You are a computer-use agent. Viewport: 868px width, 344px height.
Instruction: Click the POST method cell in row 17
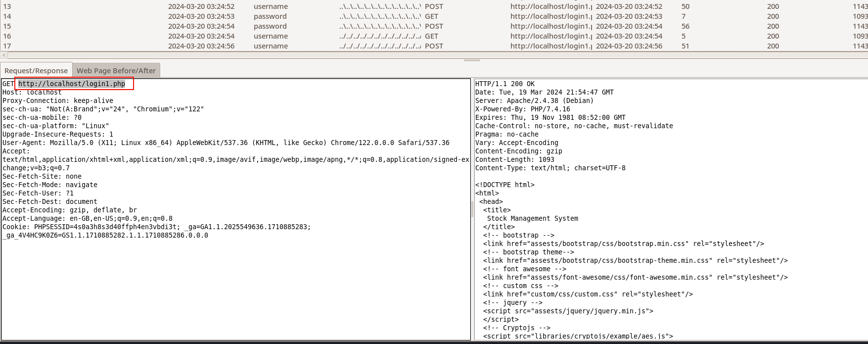pyautogui.click(x=434, y=46)
